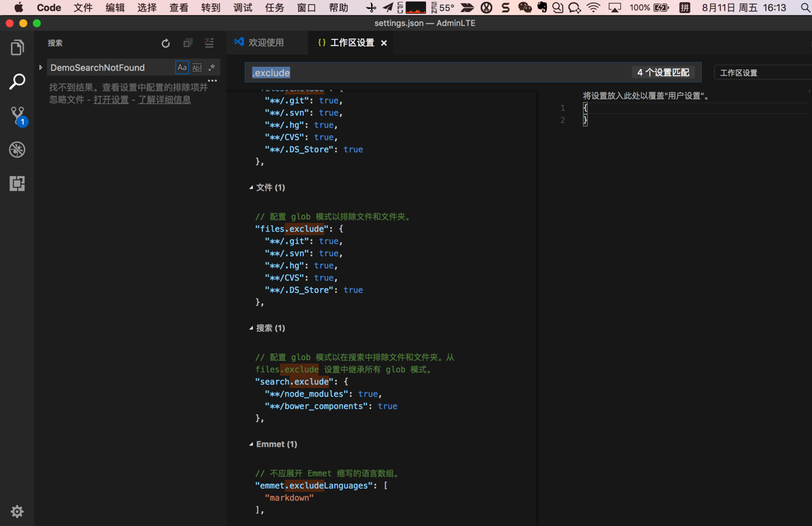Open the Extensions view icon
Image resolution: width=812 pixels, height=526 pixels.
tap(17, 183)
